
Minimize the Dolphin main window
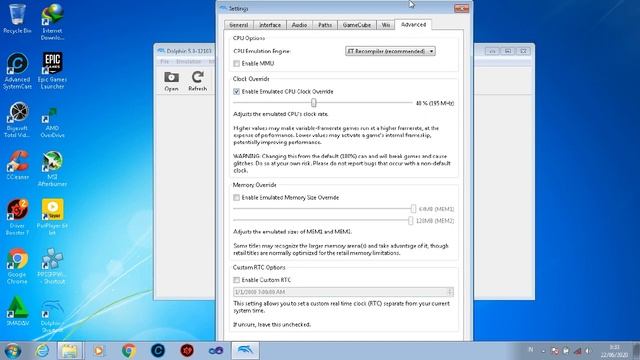click(493, 51)
